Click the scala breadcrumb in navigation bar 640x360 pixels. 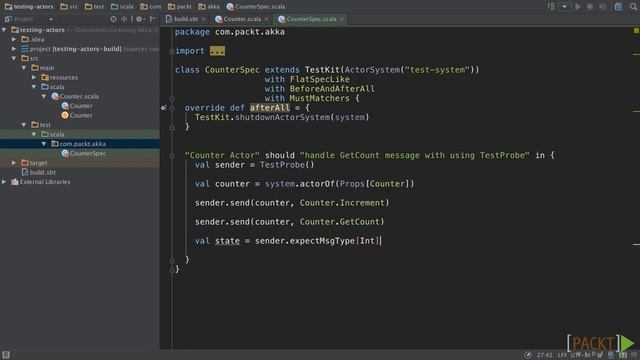[x=122, y=7]
